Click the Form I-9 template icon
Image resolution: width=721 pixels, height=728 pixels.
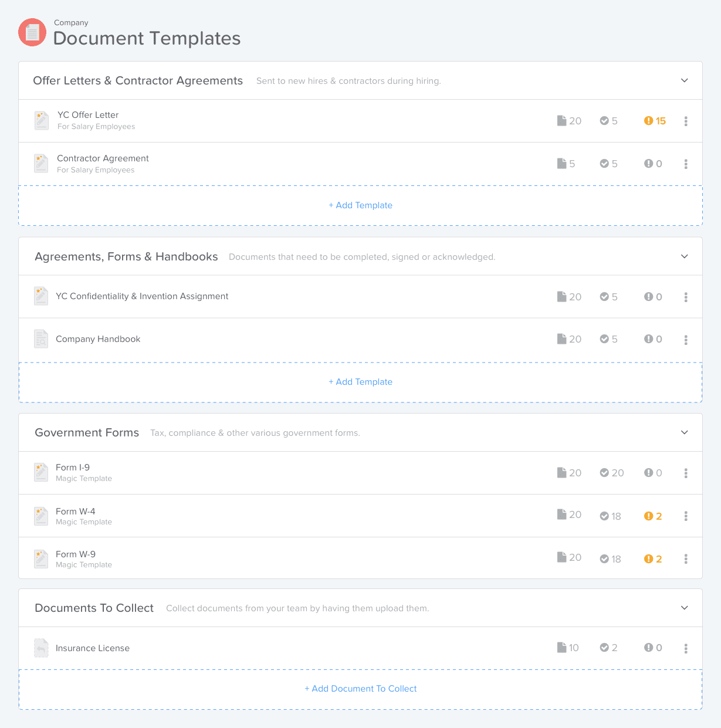coord(41,472)
